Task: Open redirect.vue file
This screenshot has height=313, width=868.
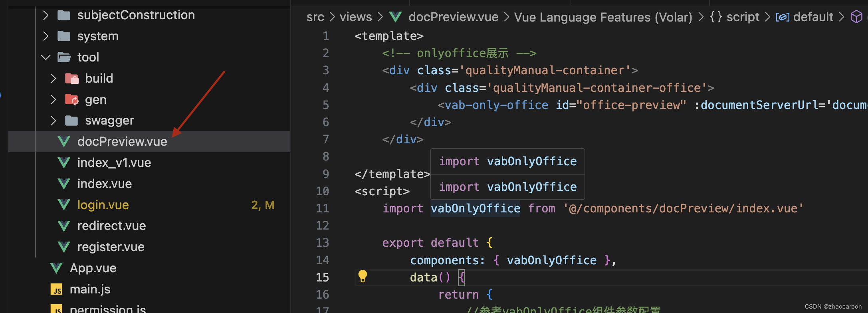Action: coord(149,226)
